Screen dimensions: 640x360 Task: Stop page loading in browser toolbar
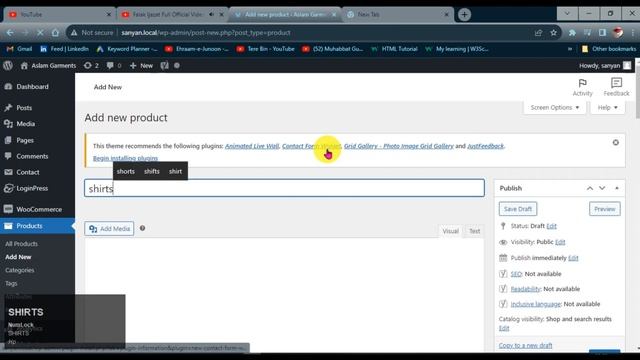(x=40, y=33)
